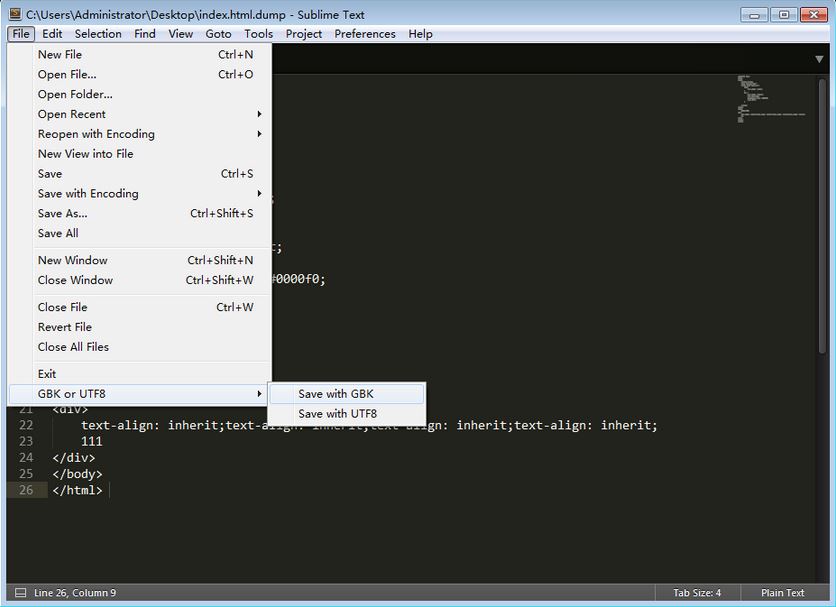The width and height of the screenshot is (836, 607).
Task: Select New View into File
Action: 140,154
